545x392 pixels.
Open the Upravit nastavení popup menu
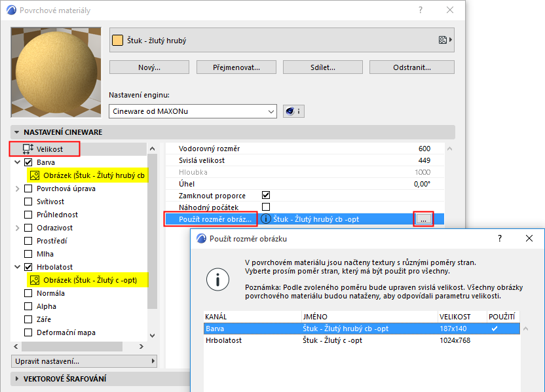pyautogui.click(x=84, y=361)
